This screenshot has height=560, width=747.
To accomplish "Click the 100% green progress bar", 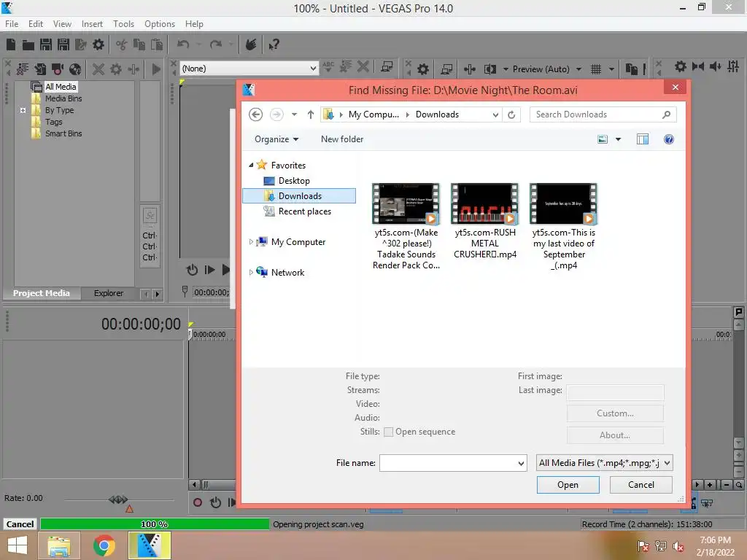I will (x=155, y=524).
